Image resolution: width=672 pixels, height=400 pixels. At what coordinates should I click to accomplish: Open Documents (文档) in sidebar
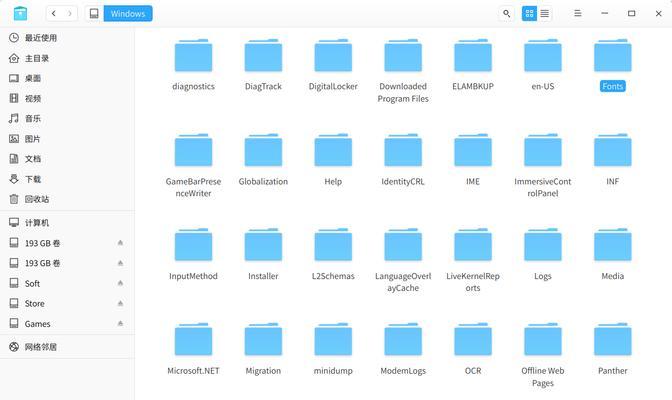tap(67, 159)
